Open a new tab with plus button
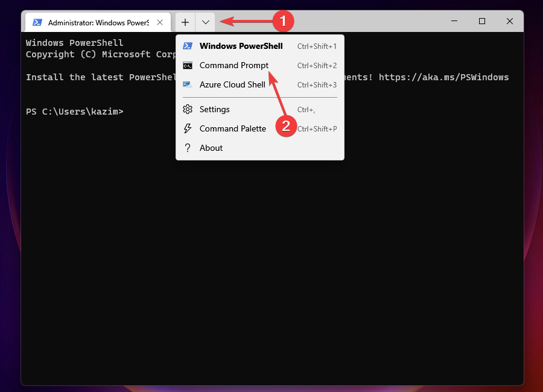This screenshot has width=543, height=392. click(185, 22)
